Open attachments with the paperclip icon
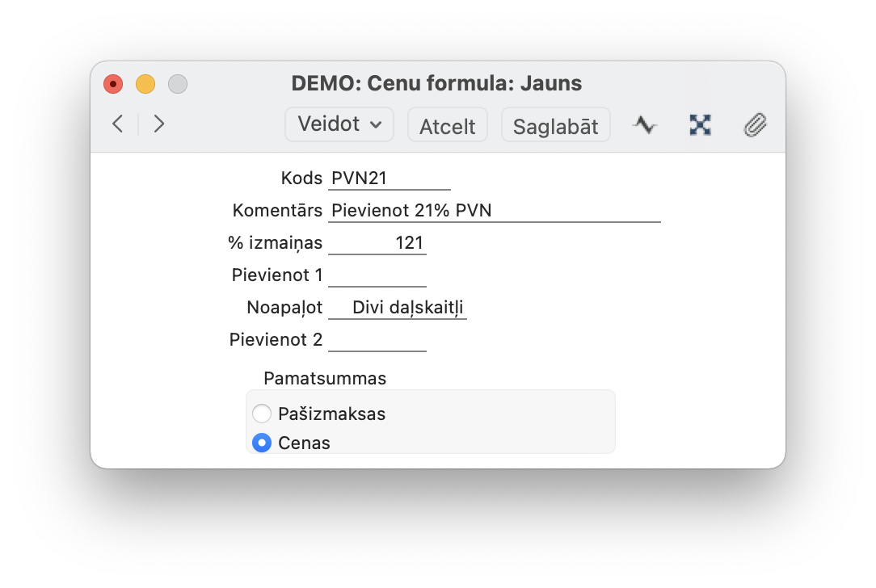Image resolution: width=876 pixels, height=588 pixels. click(755, 124)
